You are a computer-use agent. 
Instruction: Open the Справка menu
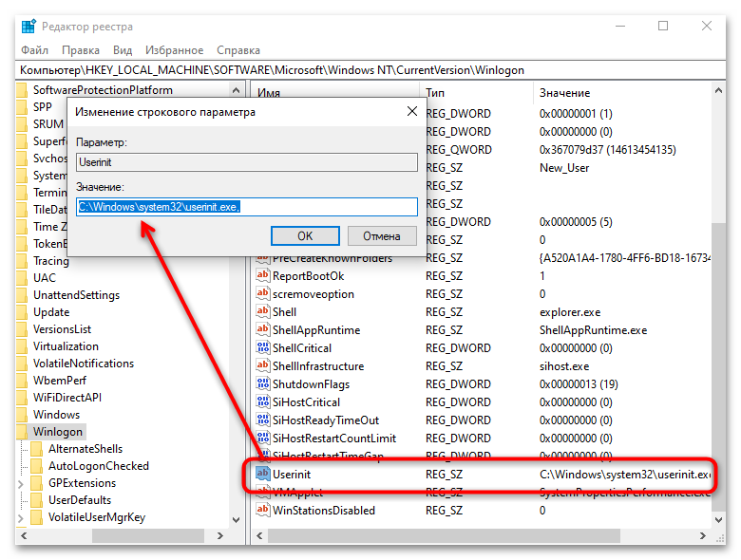click(x=238, y=50)
